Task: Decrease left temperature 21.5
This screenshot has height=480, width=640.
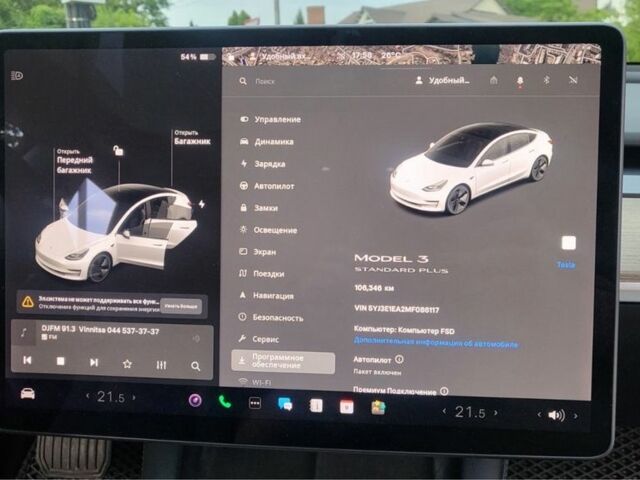Action: [87, 396]
